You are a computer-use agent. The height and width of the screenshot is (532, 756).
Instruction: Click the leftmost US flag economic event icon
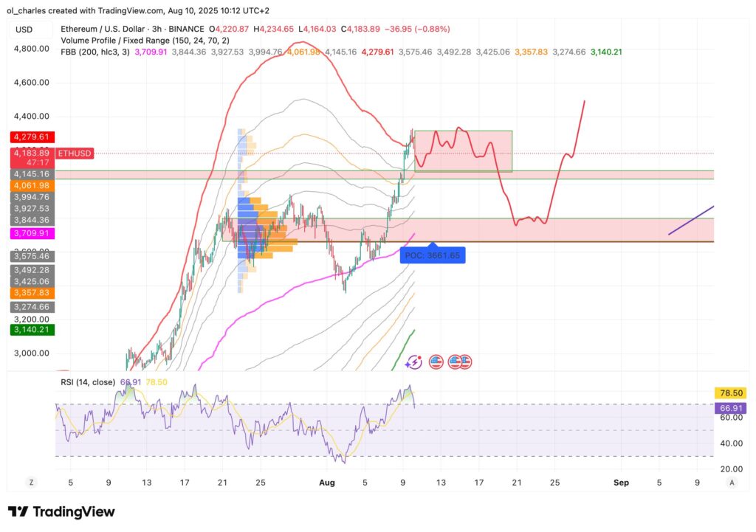(x=436, y=362)
